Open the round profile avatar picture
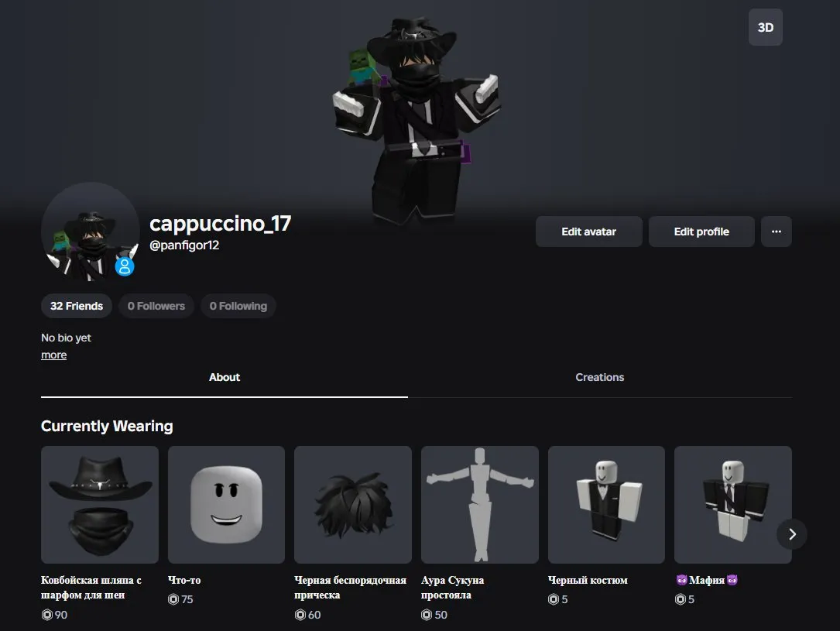Screen dimensions: 840x631 coord(91,231)
